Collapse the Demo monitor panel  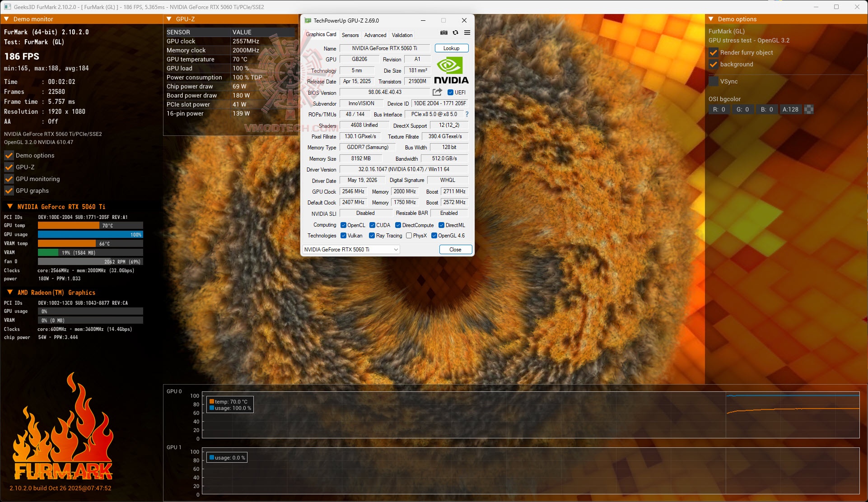coord(6,19)
